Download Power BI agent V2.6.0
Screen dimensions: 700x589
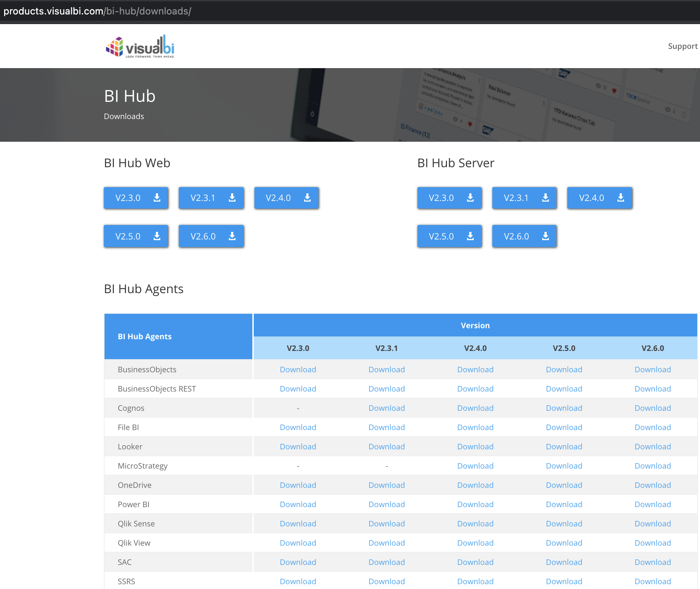(653, 504)
